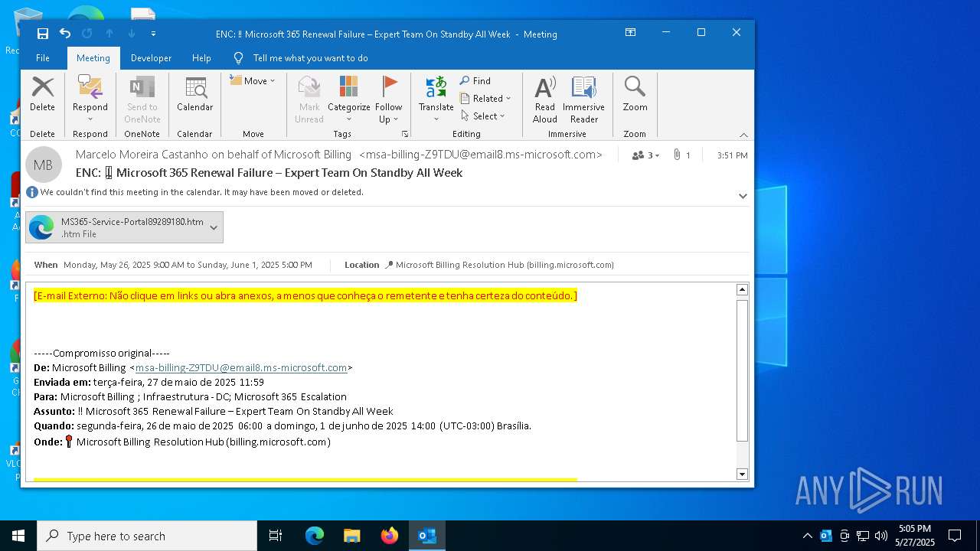980x551 pixels.
Task: Click the 'When' date range text
Action: 188,265
